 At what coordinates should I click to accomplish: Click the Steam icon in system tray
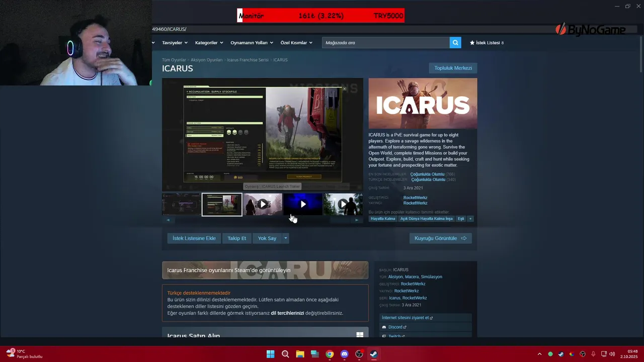(x=561, y=354)
